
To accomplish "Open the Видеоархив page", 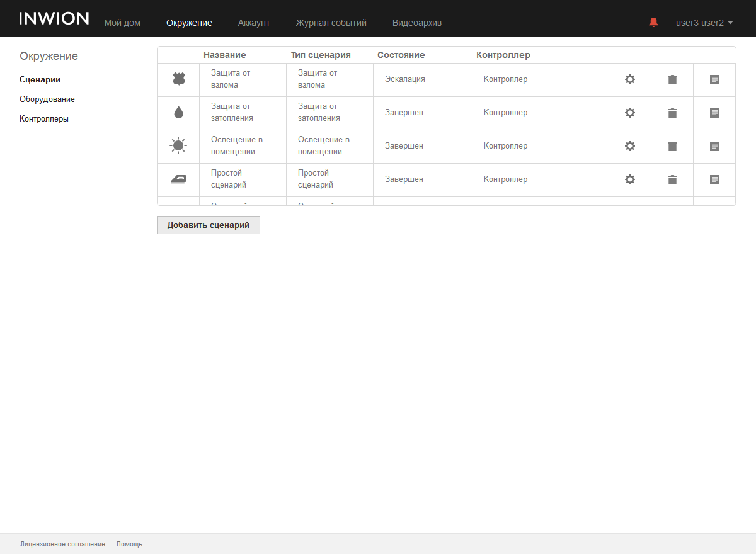I will (x=417, y=23).
